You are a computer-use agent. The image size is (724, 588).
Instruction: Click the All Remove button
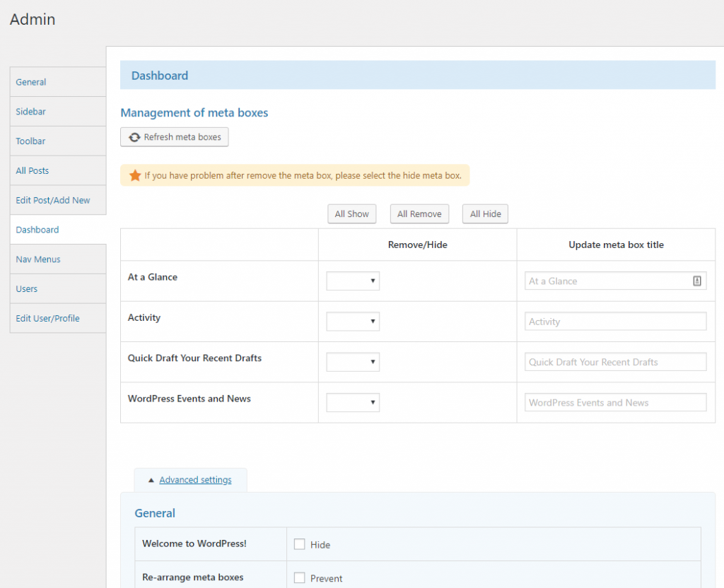click(x=419, y=213)
